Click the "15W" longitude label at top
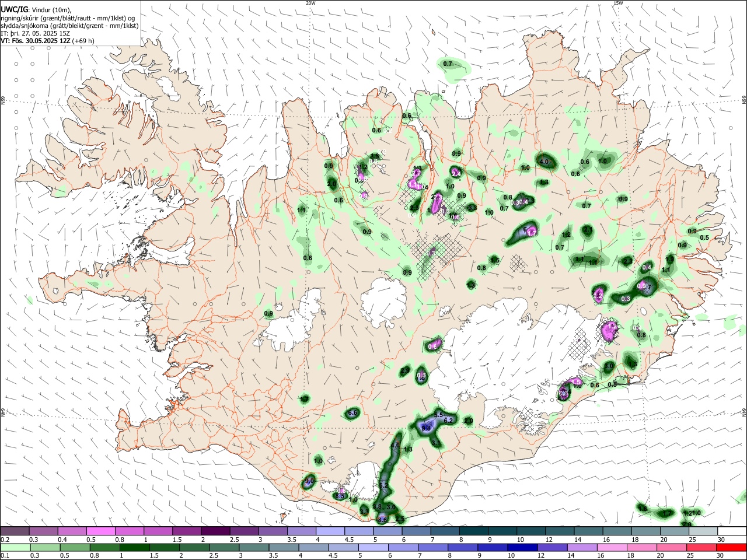Screen dimensions: 747x560 (618, 3)
